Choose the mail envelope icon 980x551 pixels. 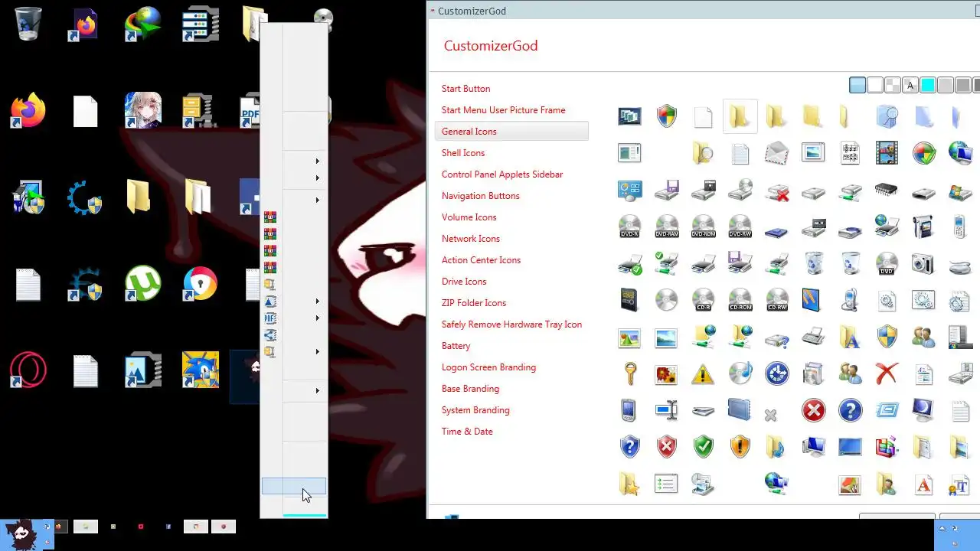pyautogui.click(x=776, y=153)
